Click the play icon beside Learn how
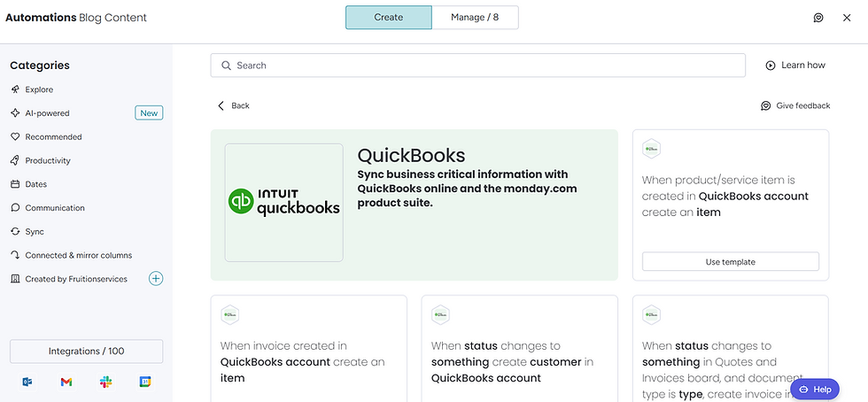Viewport: 868px width, 402px height. (770, 66)
